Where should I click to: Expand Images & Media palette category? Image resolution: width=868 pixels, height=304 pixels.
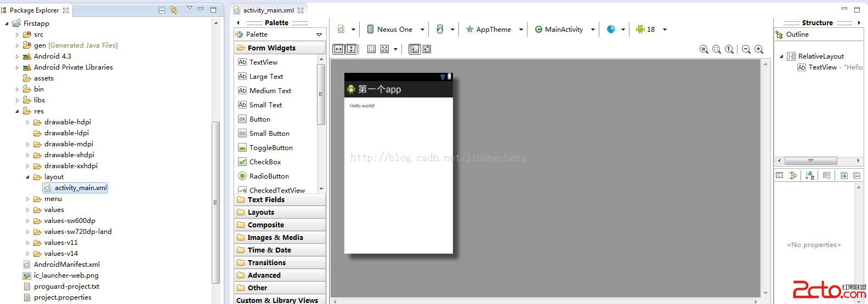pyautogui.click(x=280, y=237)
